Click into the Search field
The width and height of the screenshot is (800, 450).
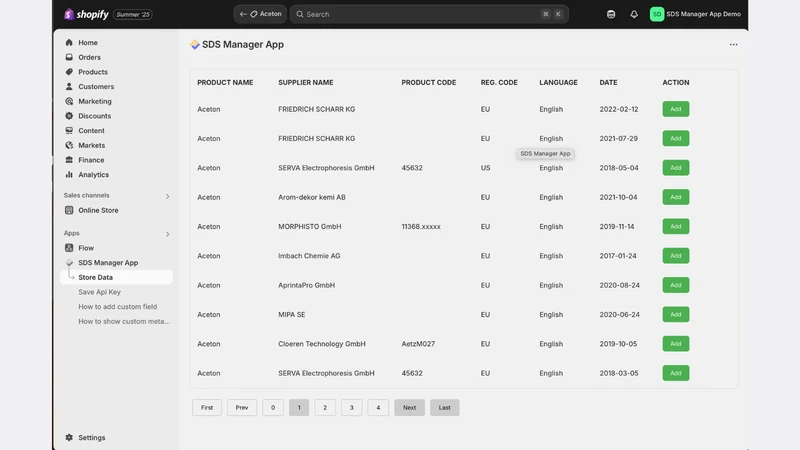(x=429, y=14)
